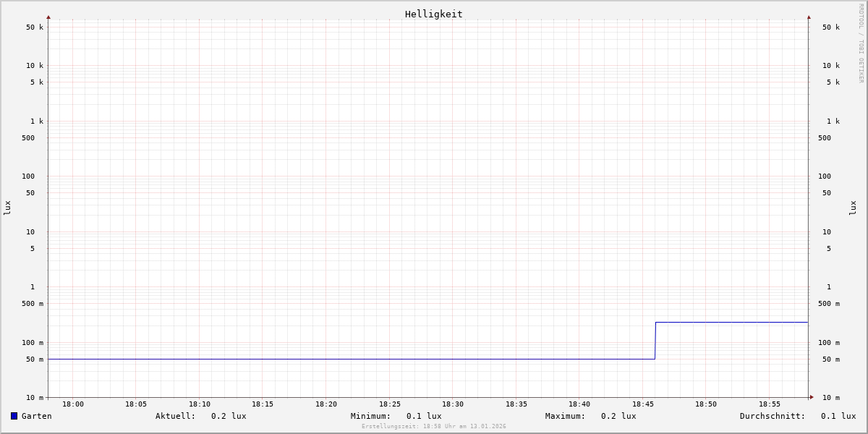Click the red arrow atop right y-axis
Screen dimensions: 868x434
click(809, 17)
